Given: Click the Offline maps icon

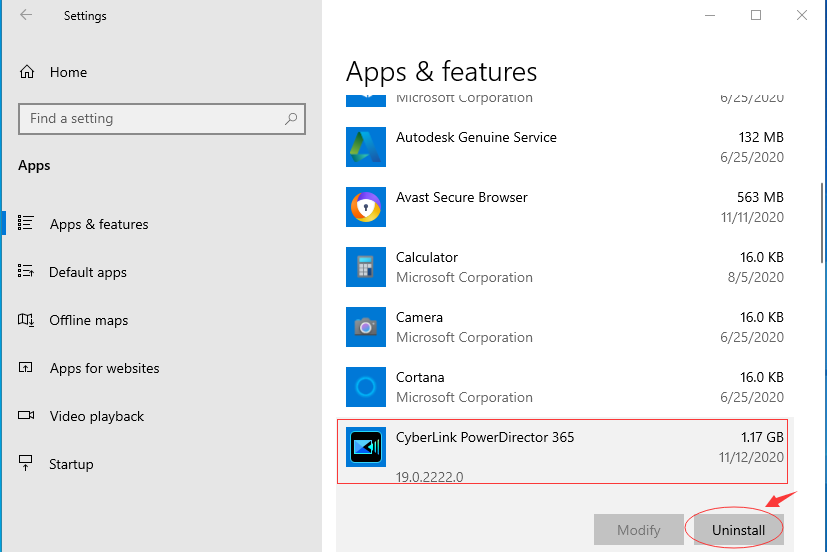Looking at the screenshot, I should point(26,319).
